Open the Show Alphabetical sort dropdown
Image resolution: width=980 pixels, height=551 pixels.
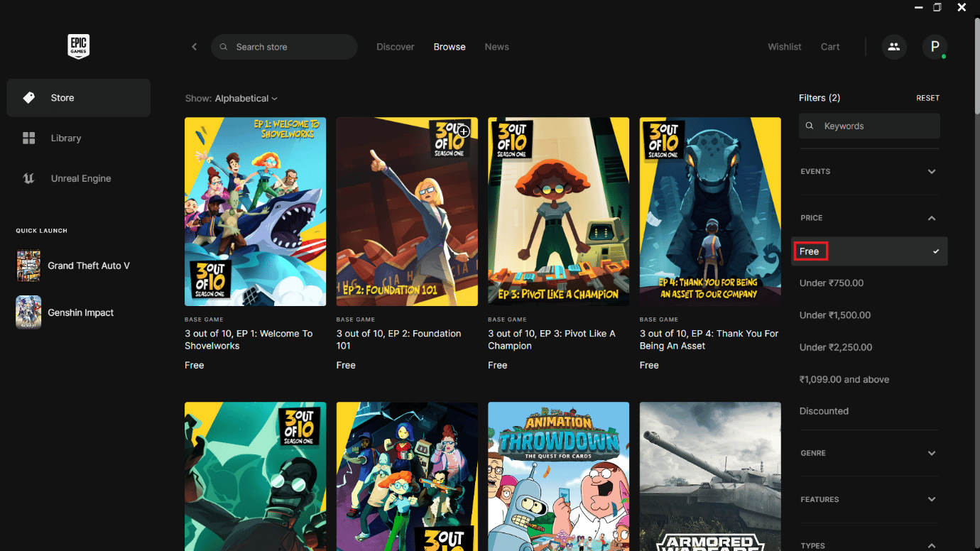(231, 99)
